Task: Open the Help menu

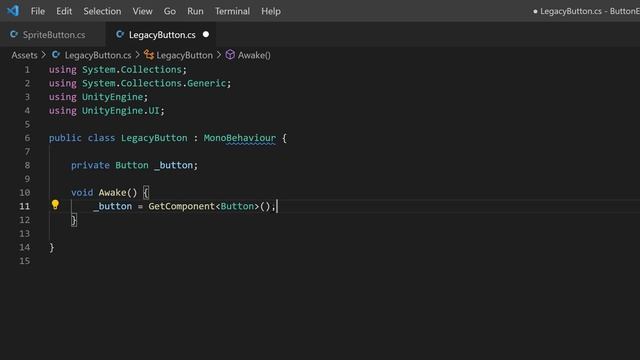Action: [x=271, y=11]
